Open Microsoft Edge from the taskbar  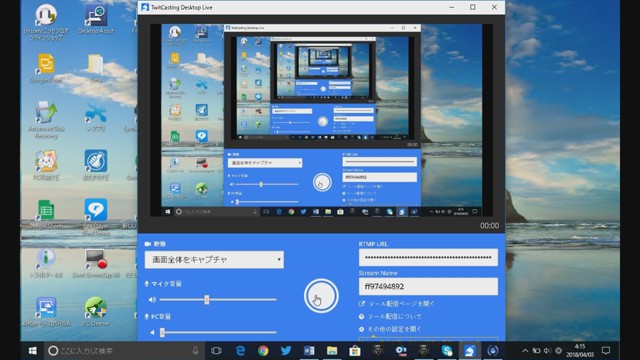point(240,351)
